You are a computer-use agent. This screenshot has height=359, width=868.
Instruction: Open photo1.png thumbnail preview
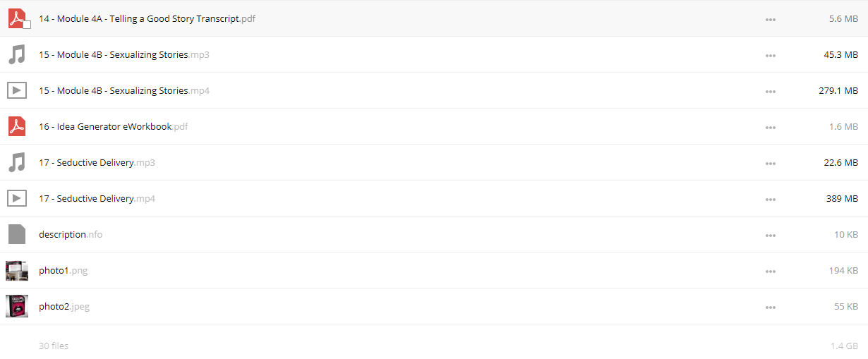click(x=17, y=270)
